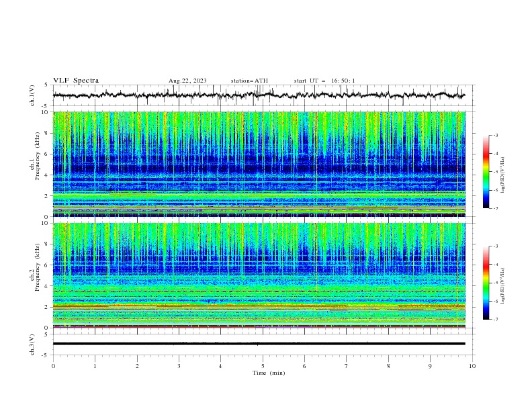Screen dimensions: 532x411
Task: Click the "-4" label on ch.2 color scale
Action: click(x=495, y=265)
